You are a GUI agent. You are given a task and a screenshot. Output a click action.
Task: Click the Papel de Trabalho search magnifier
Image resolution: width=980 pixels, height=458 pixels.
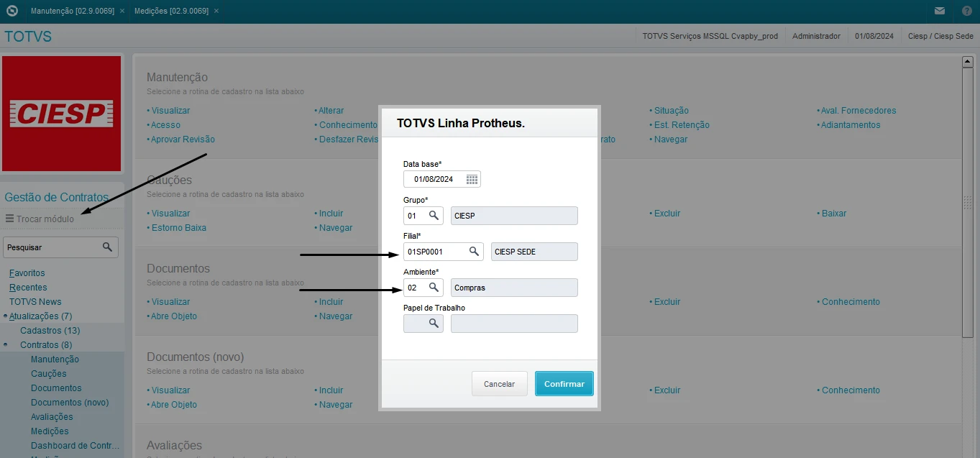(434, 324)
